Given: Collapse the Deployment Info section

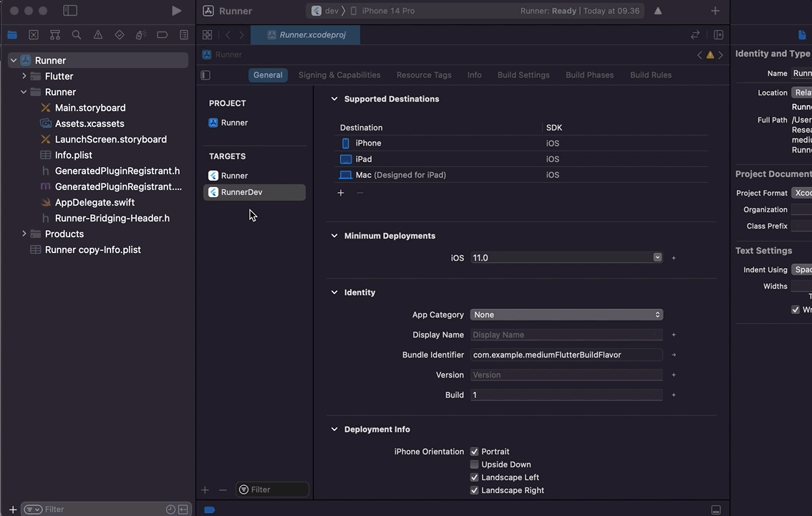Looking at the screenshot, I should [334, 429].
